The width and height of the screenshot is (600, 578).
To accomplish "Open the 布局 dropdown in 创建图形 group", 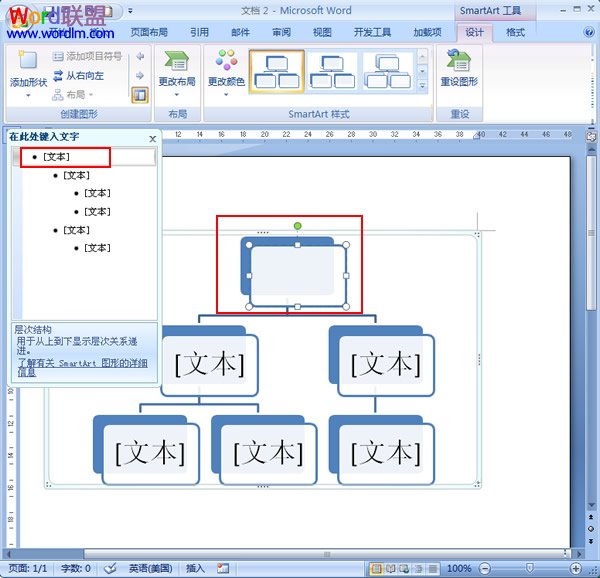I will coord(73,94).
